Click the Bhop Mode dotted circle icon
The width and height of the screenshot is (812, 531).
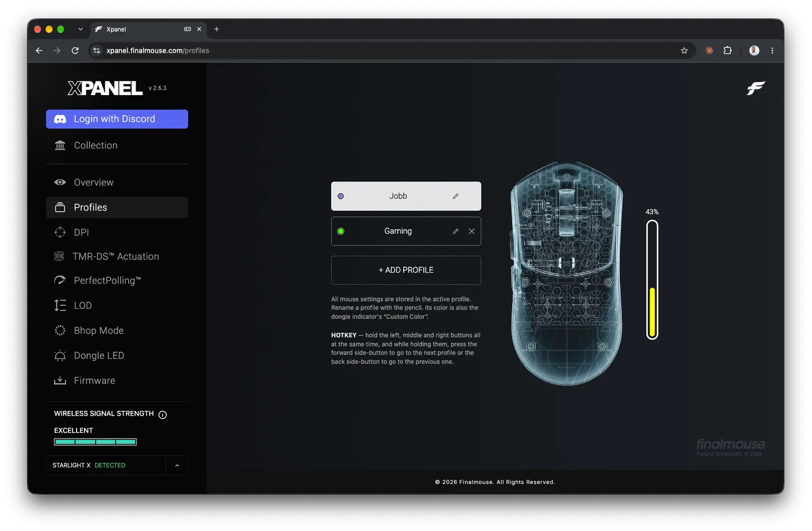point(60,330)
